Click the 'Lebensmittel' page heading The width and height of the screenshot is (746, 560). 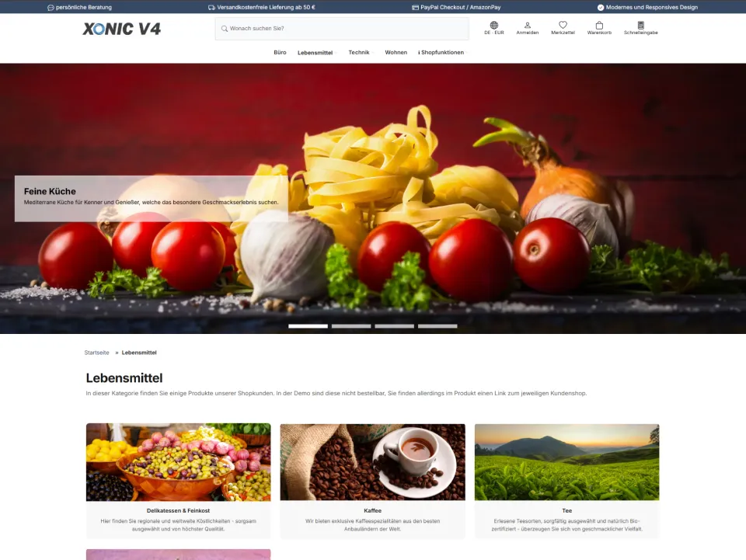[124, 378]
